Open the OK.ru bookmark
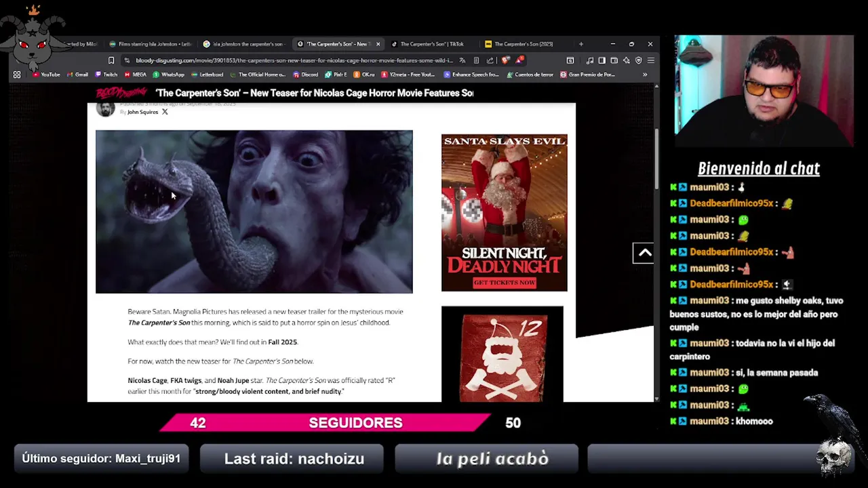This screenshot has width=868, height=488. click(364, 75)
